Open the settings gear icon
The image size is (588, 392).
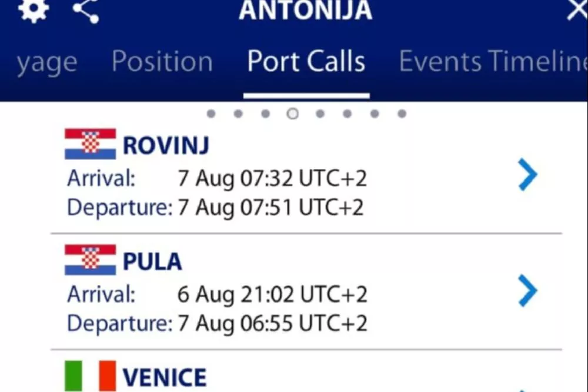(x=33, y=10)
